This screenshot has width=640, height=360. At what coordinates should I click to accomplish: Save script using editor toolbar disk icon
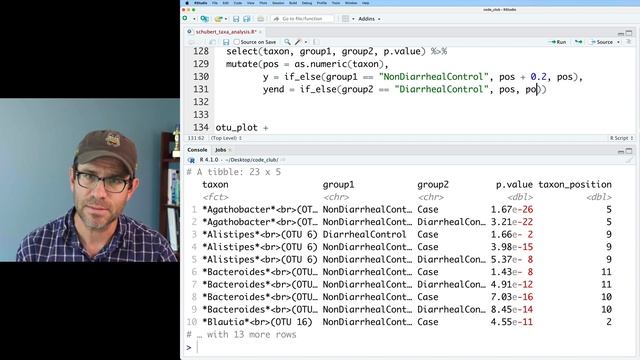(226, 42)
